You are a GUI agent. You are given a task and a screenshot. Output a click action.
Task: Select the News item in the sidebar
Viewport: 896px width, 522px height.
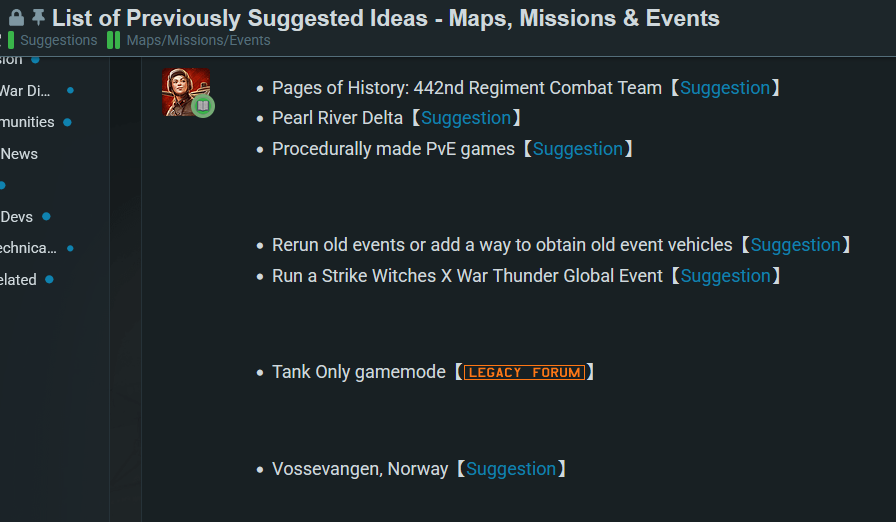point(19,154)
